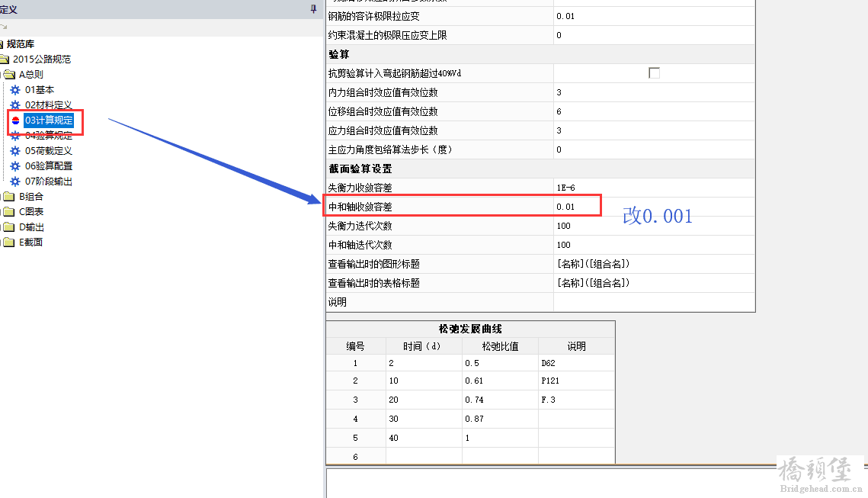The height and width of the screenshot is (498, 868).
Task: Select 02材料定义 tree node
Action: point(49,104)
